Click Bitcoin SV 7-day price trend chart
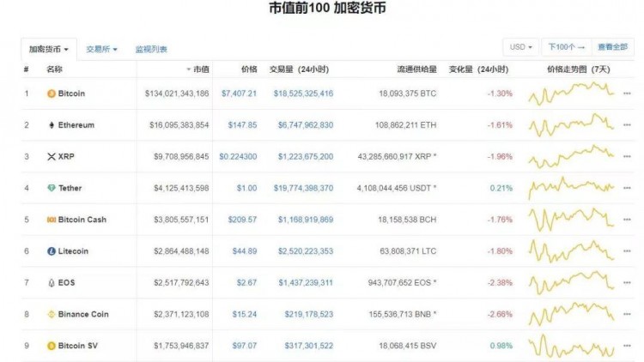Screen dimensions: 644x362 pyautogui.click(x=571, y=346)
